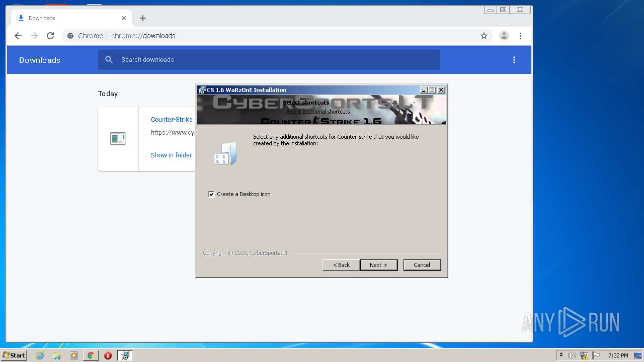644x362 pixels.
Task: Click the Opera taskbar icon
Action: pyautogui.click(x=108, y=355)
